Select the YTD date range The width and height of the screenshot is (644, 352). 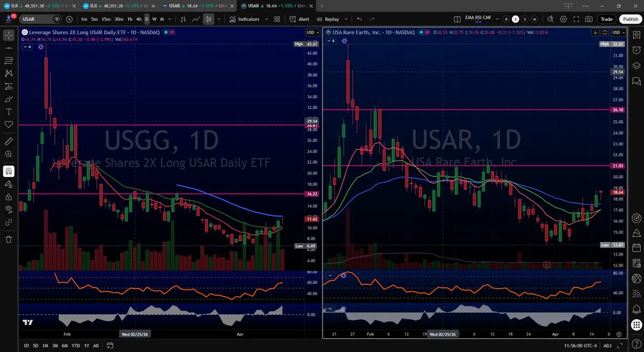coord(76,346)
